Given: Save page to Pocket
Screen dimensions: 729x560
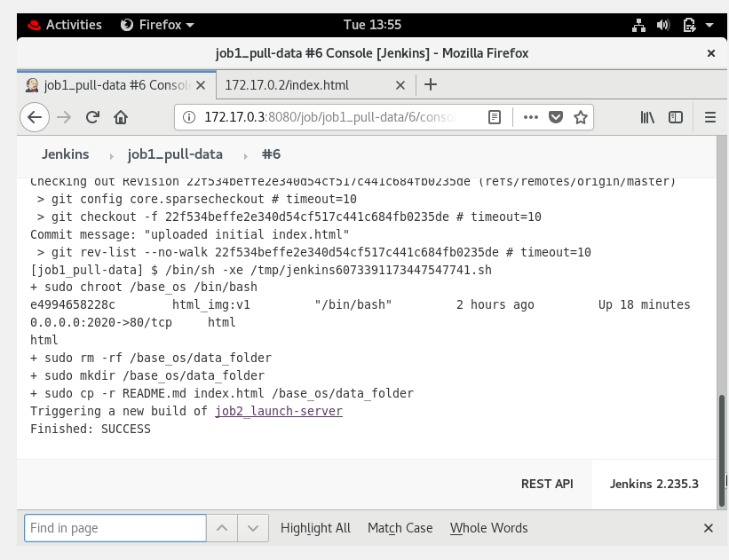Looking at the screenshot, I should 556,117.
